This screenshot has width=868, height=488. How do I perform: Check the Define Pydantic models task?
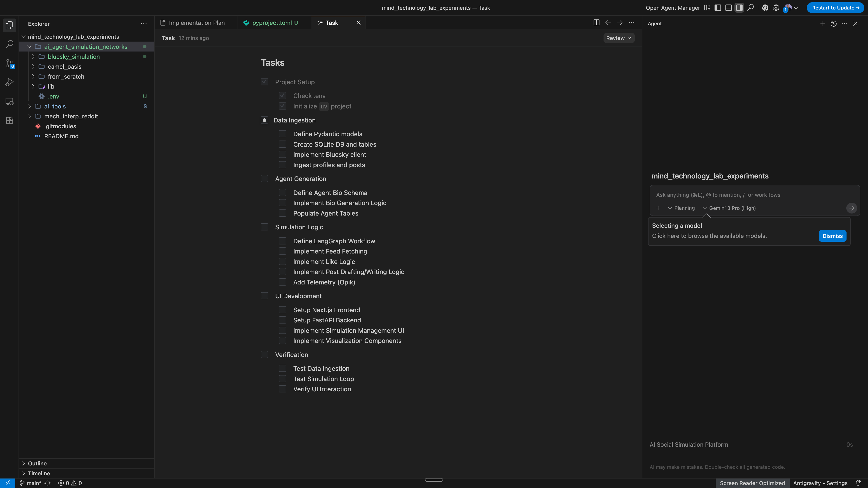282,134
